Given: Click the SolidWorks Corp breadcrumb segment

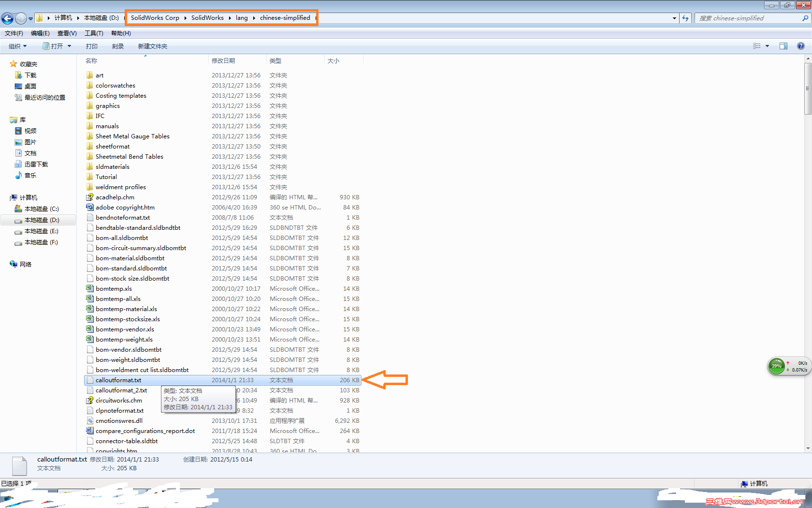Looking at the screenshot, I should click(x=155, y=18).
